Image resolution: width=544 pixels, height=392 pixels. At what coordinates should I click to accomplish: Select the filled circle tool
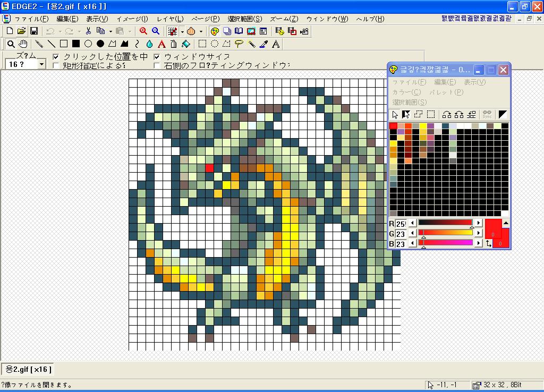[x=100, y=44]
